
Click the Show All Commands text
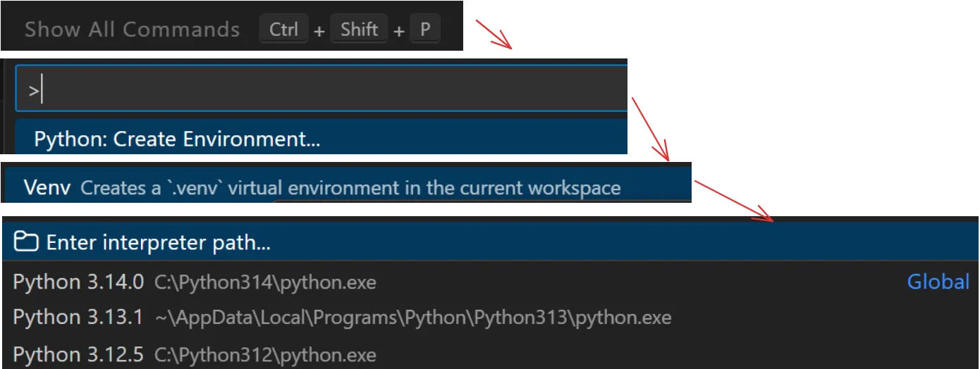pyautogui.click(x=132, y=30)
